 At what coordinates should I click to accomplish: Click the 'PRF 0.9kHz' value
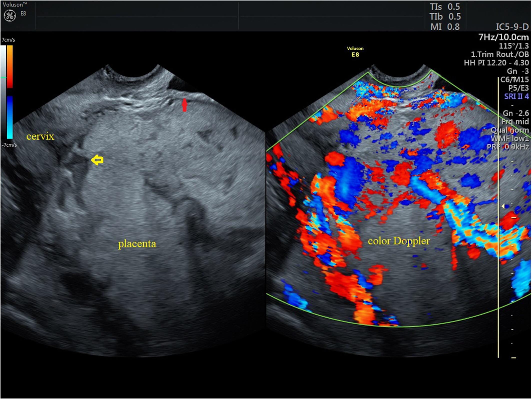click(x=508, y=147)
